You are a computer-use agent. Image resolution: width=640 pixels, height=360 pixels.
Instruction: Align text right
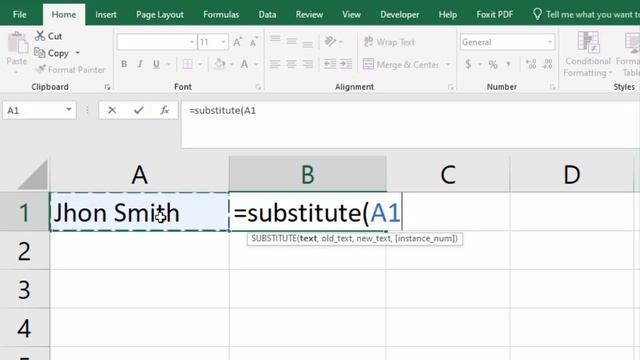(x=308, y=64)
